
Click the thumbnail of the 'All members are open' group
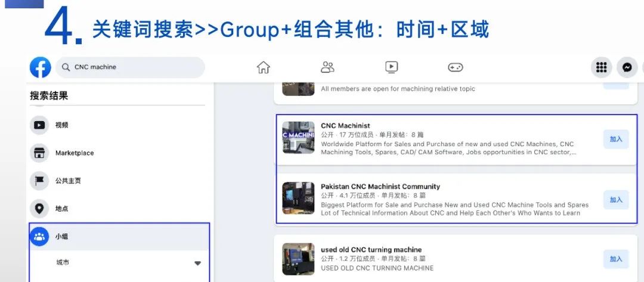pos(299,89)
